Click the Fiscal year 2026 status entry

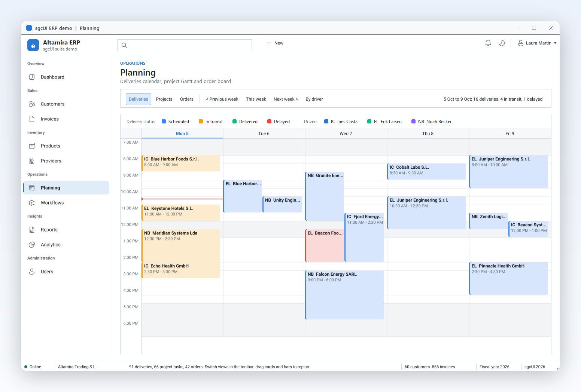point(494,367)
